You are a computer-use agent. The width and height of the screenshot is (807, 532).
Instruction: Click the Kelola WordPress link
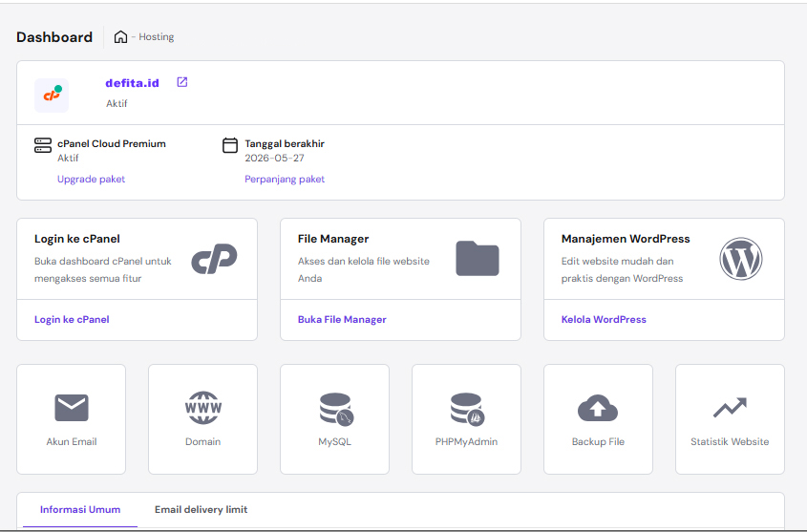tap(604, 319)
